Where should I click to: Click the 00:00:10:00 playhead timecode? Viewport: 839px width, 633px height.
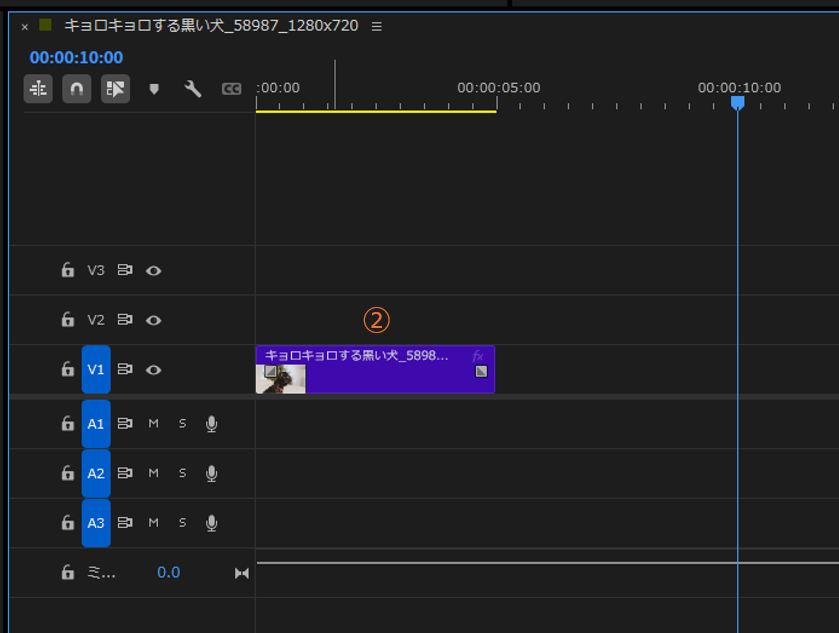(x=76, y=58)
